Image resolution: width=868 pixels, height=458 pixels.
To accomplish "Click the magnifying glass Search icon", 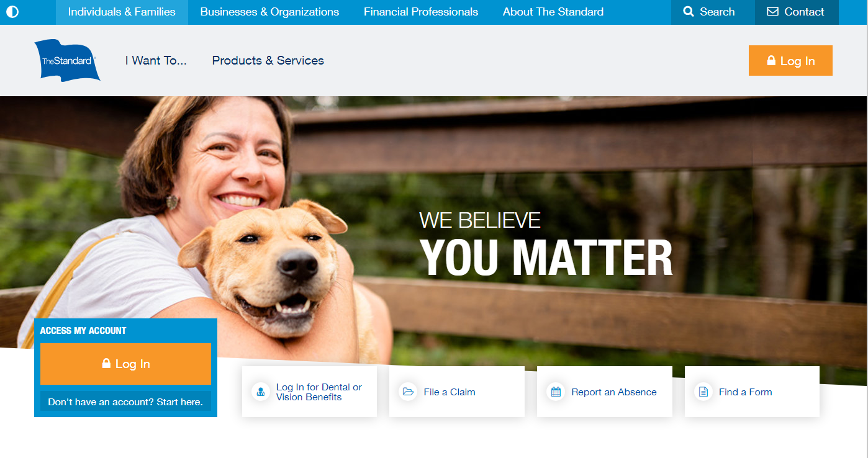I will pos(689,12).
